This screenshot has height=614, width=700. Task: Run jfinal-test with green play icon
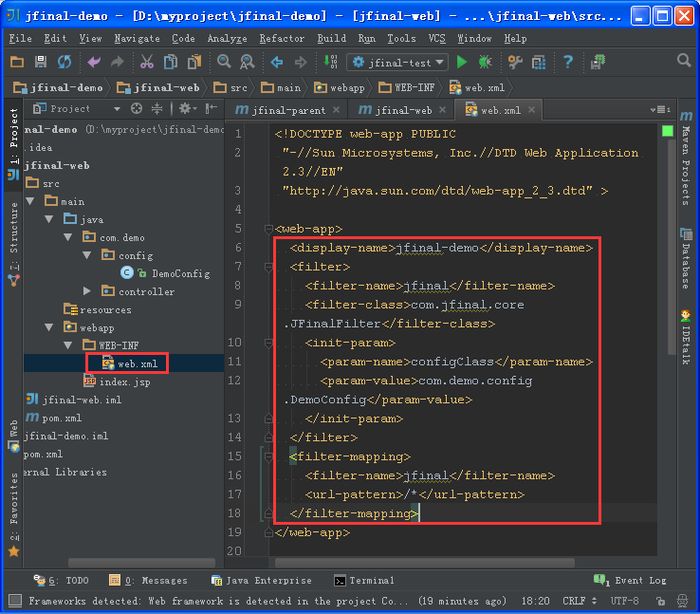[x=462, y=62]
